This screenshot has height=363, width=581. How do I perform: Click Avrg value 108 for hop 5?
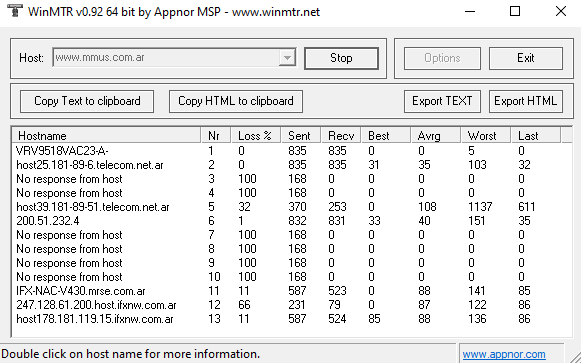[x=427, y=207]
